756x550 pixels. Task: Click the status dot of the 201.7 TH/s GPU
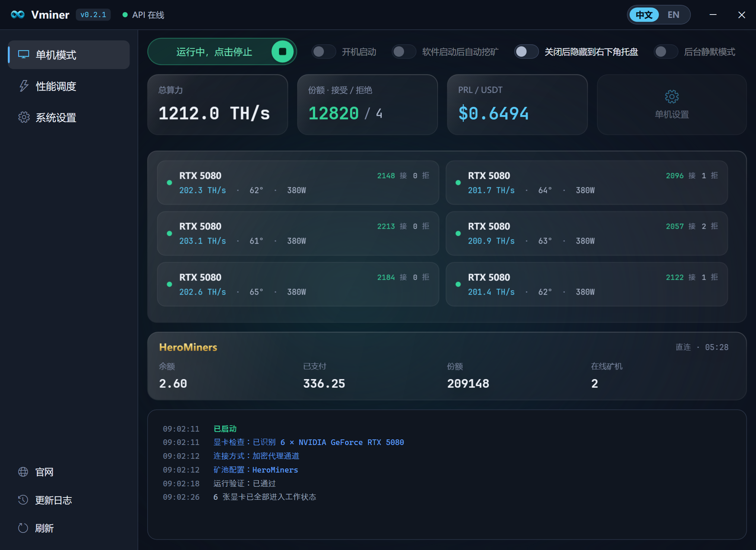coord(458,182)
